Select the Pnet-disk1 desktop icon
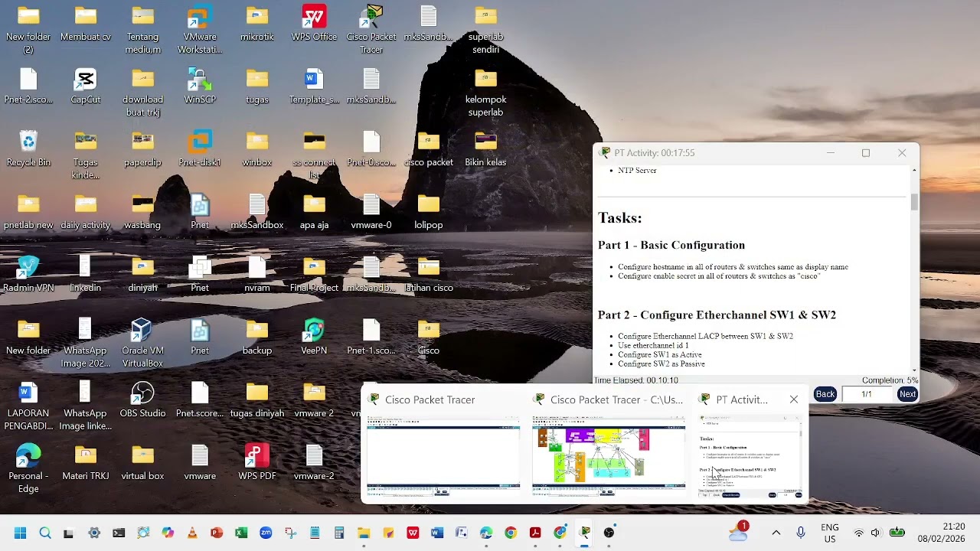The image size is (980, 551). coord(200,148)
